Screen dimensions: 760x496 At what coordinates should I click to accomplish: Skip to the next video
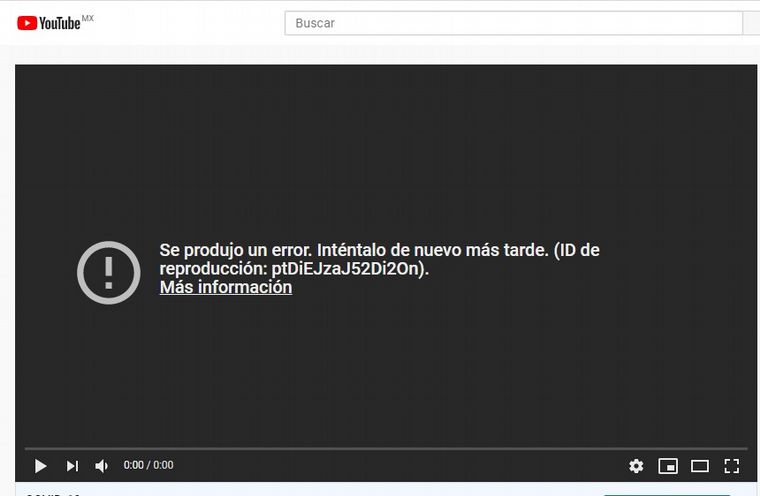pos(72,466)
